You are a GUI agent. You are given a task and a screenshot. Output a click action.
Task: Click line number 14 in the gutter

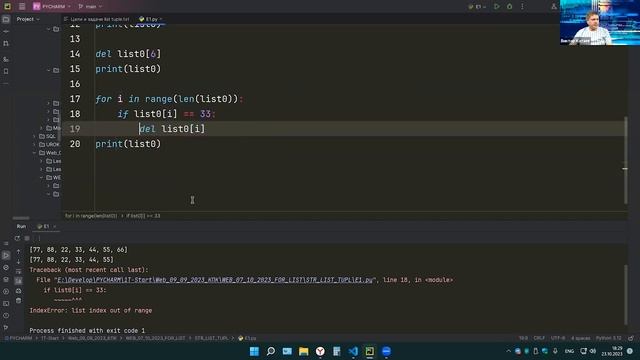[75, 54]
